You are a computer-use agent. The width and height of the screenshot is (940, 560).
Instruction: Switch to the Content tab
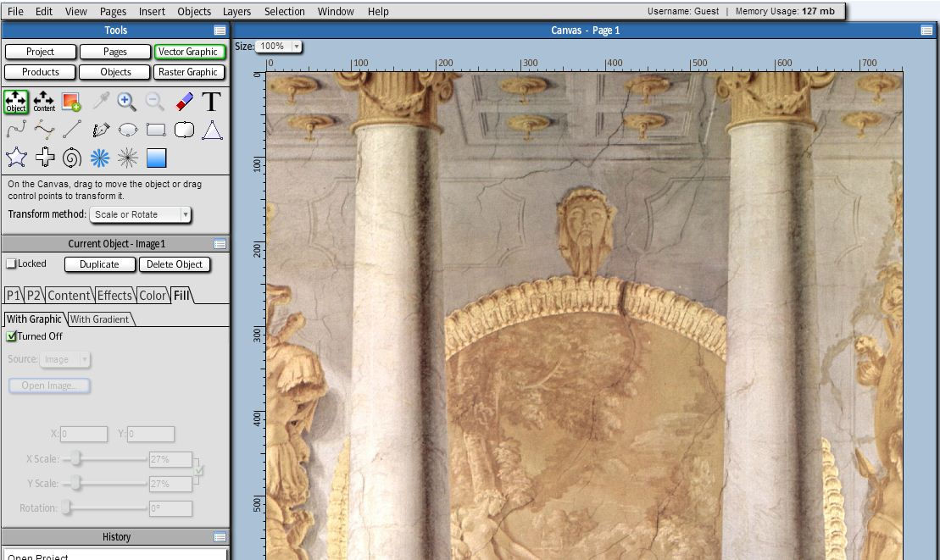pyautogui.click(x=69, y=296)
